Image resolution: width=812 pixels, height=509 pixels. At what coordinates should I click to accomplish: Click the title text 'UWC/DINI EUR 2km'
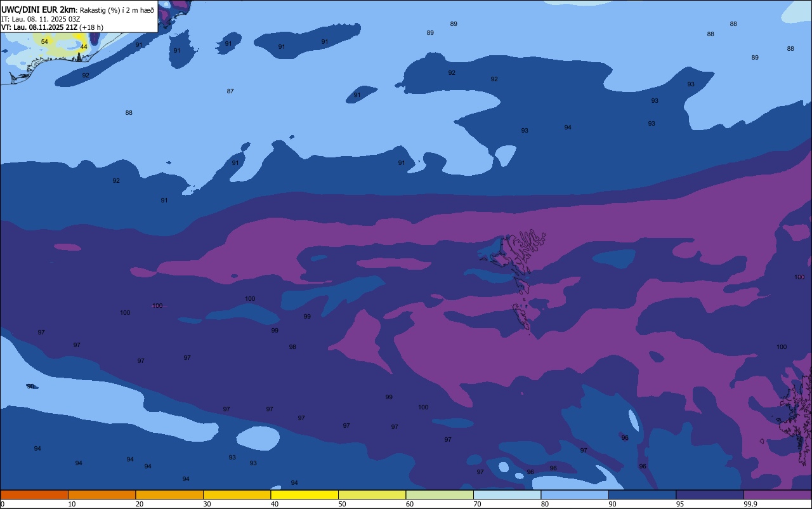click(x=39, y=10)
